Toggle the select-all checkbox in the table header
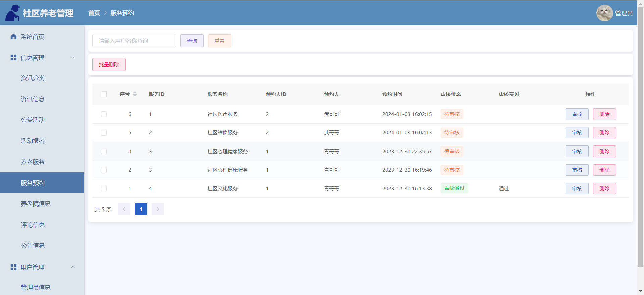The image size is (644, 295). pos(104,94)
